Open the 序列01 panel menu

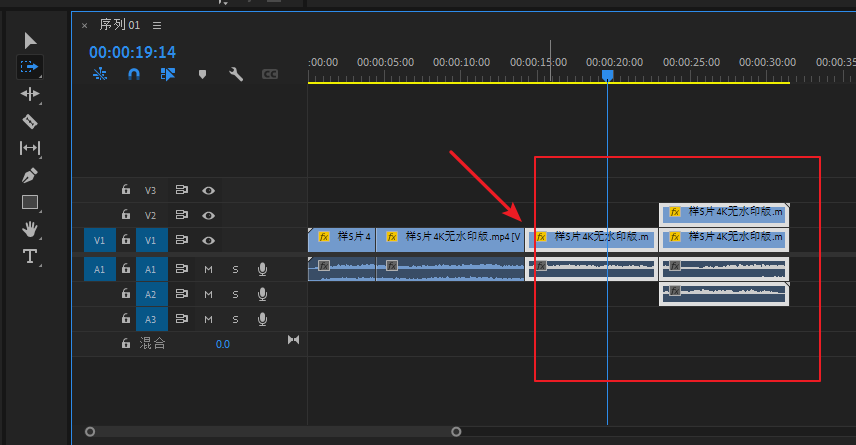157,25
